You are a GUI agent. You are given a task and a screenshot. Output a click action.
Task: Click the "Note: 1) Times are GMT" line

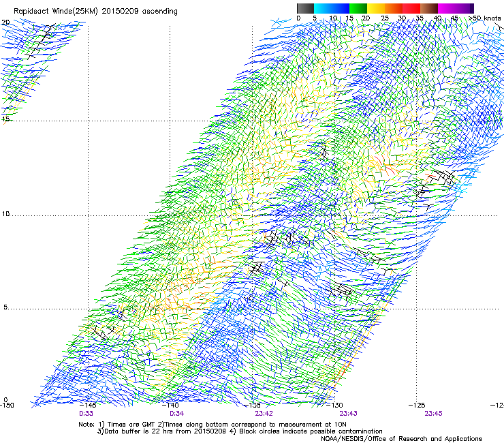click(212, 425)
